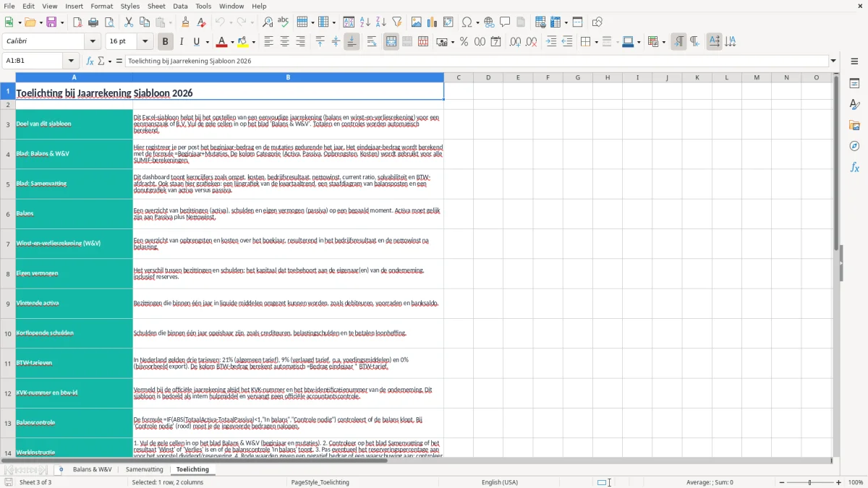Click the Print icon
Screen dimensions: 868x488
[x=93, y=22]
